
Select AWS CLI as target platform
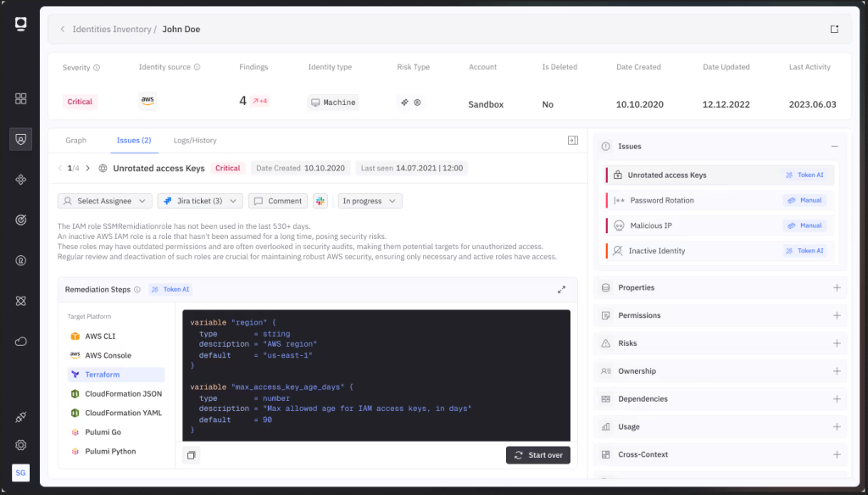[x=102, y=336]
